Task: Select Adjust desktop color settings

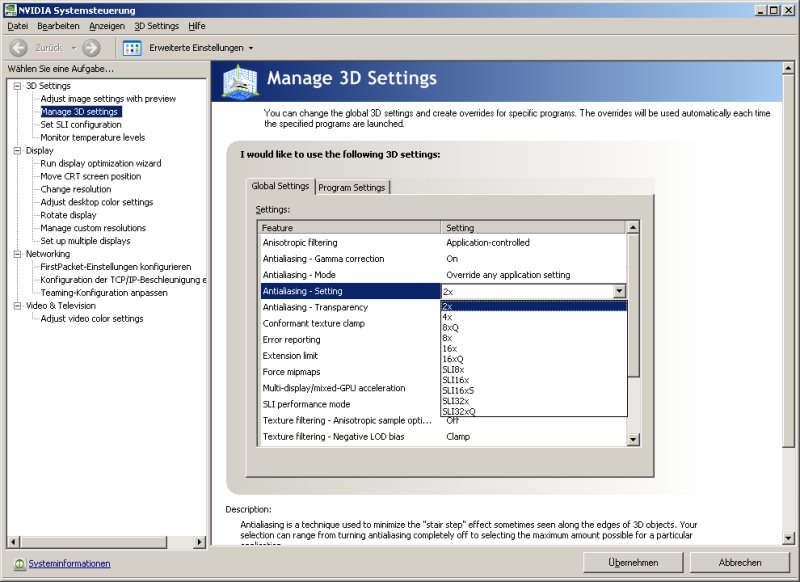Action: point(96,202)
